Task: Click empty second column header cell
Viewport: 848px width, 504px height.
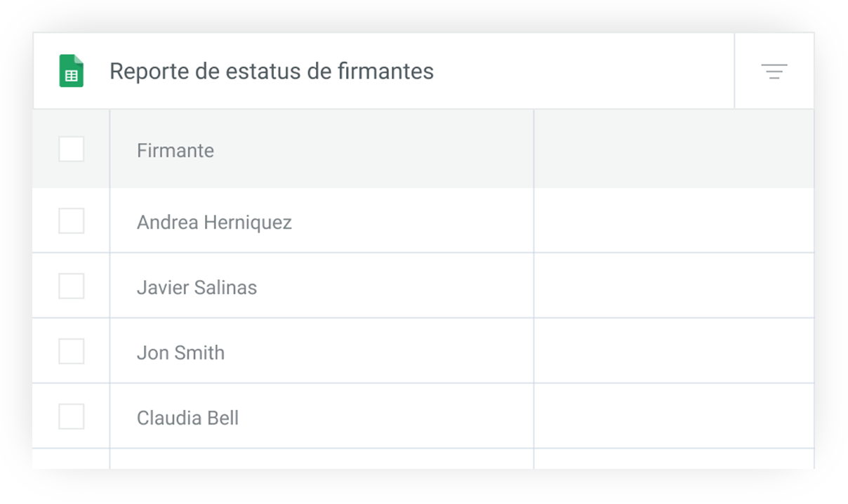Action: click(x=674, y=149)
